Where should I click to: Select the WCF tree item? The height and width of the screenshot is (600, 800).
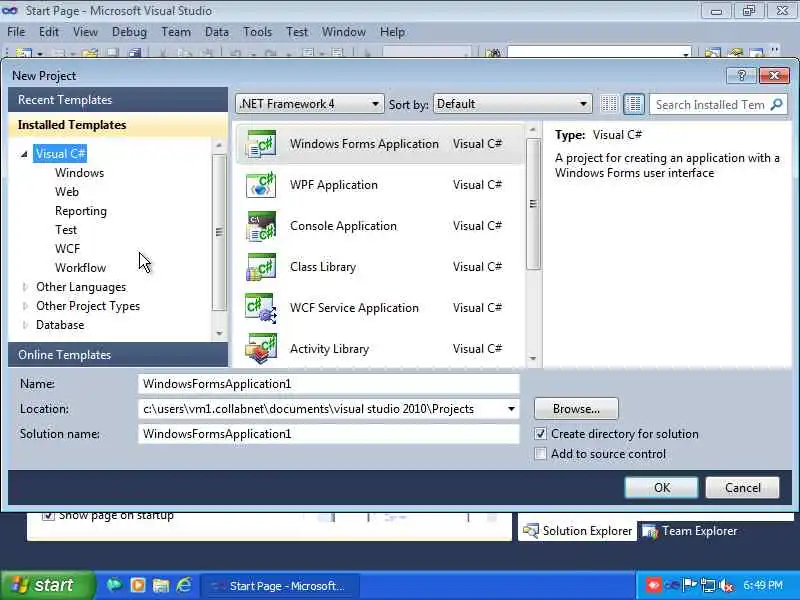[67, 249]
